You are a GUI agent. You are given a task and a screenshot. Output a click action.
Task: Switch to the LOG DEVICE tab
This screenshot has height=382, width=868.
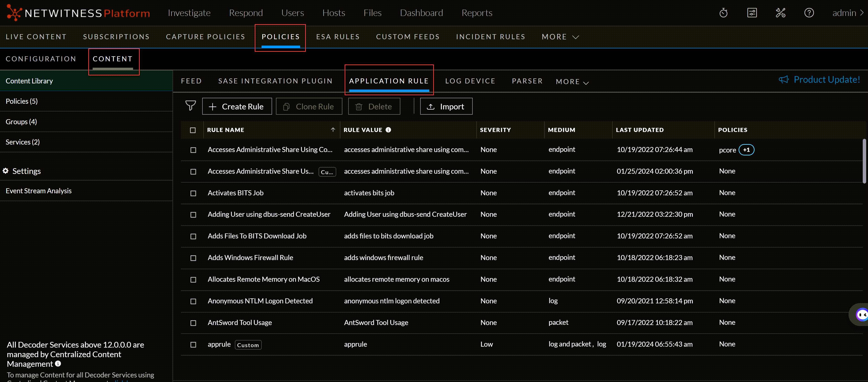pos(470,81)
